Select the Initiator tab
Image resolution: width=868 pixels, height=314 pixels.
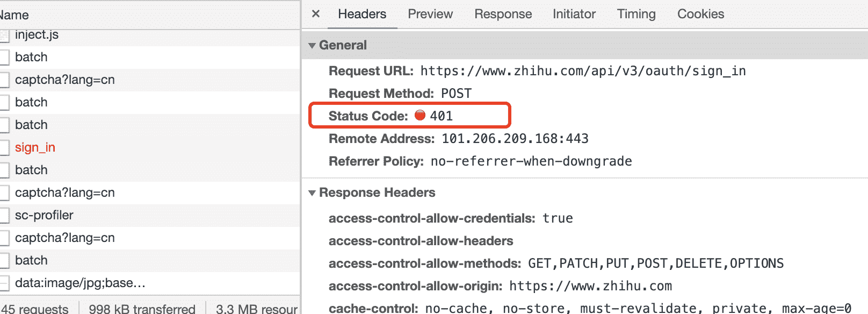pos(574,14)
